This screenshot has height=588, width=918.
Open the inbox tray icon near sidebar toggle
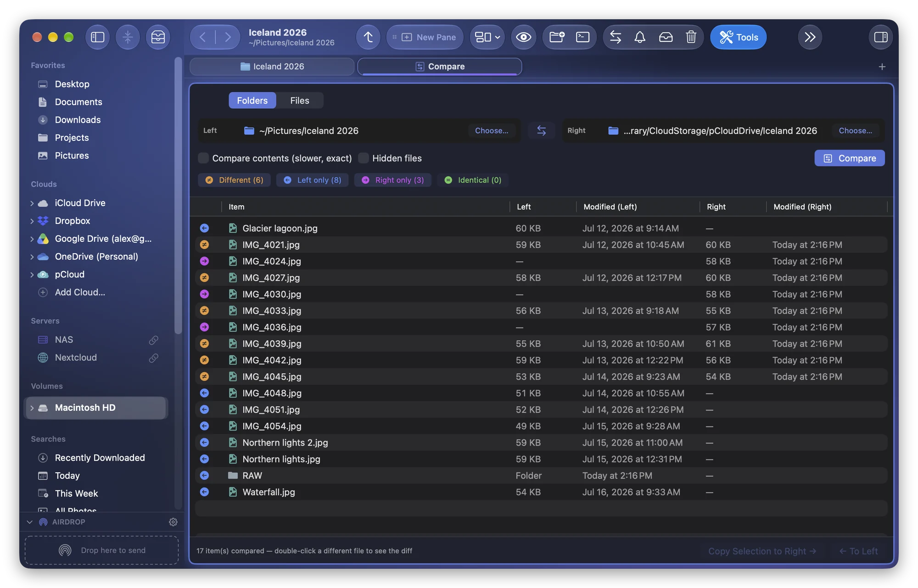158,37
